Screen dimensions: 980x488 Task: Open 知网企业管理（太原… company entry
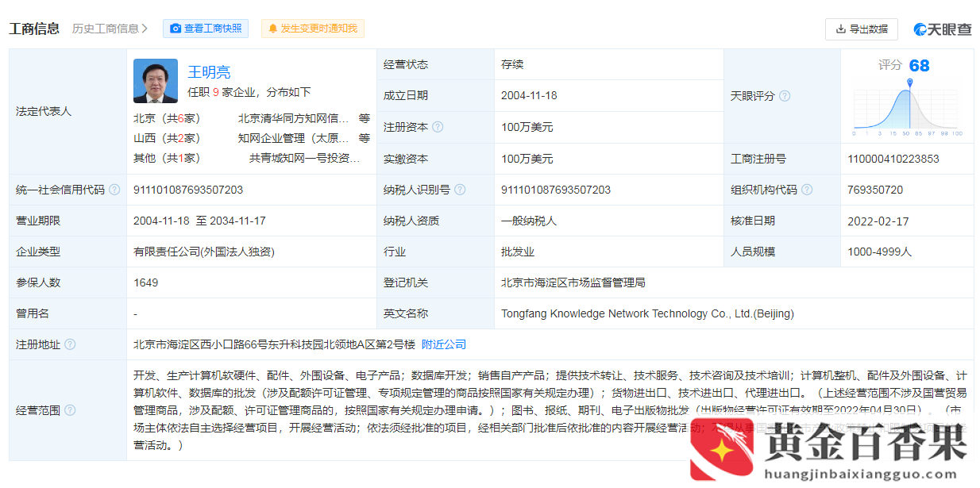(x=294, y=138)
